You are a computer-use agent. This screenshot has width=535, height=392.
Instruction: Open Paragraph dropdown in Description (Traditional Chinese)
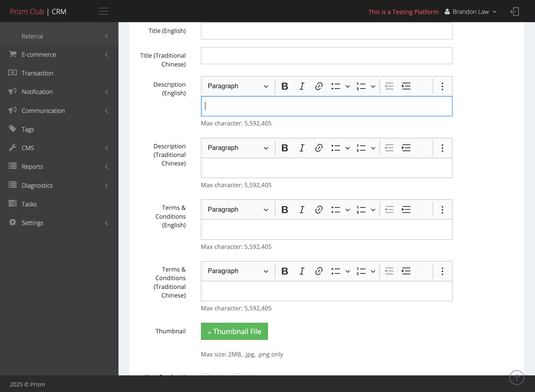pos(237,148)
